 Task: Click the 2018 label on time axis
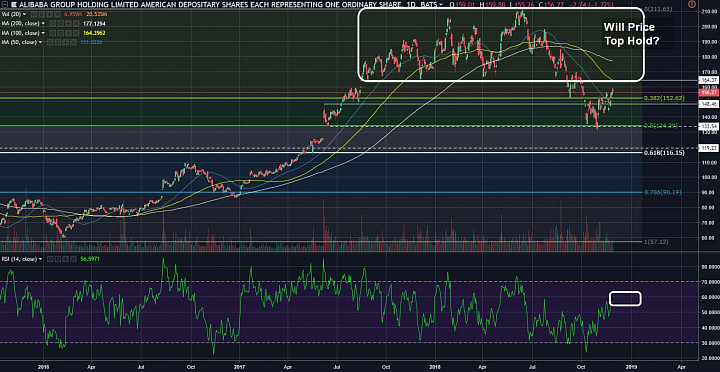point(435,367)
